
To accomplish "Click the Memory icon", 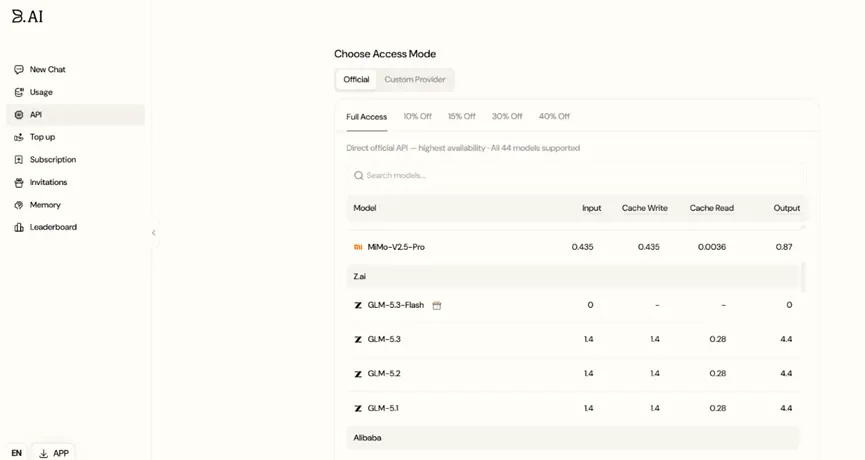I will (x=19, y=205).
